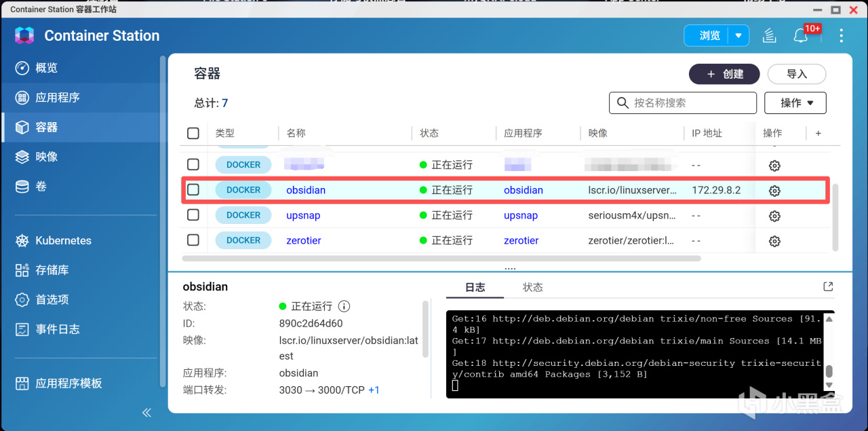Viewport: 868px width, 431px height.
Task: Open the dropdown arrow next to 浏览
Action: click(x=738, y=36)
